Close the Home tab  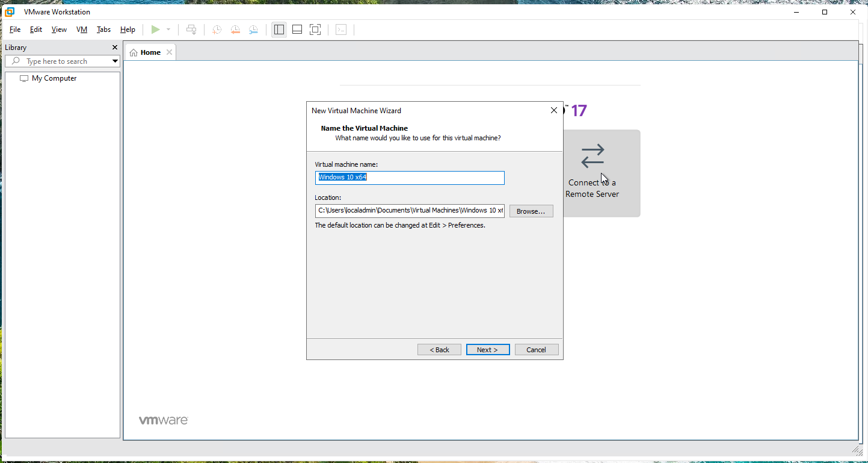pyautogui.click(x=169, y=52)
